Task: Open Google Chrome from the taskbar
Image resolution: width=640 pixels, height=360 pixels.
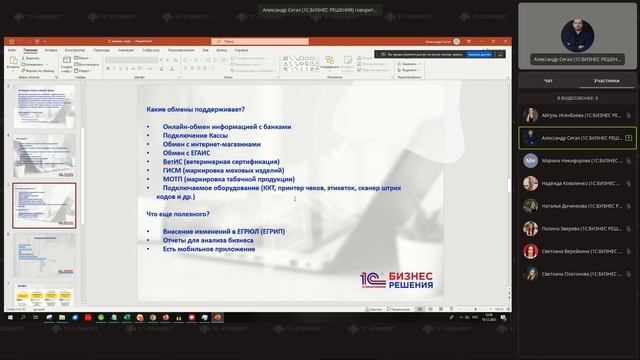Action: (153, 318)
